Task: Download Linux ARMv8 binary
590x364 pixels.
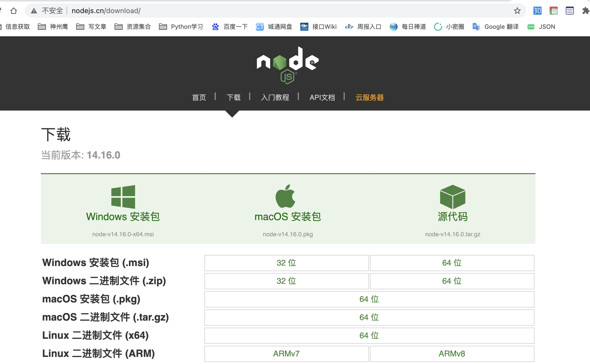Action: (452, 354)
